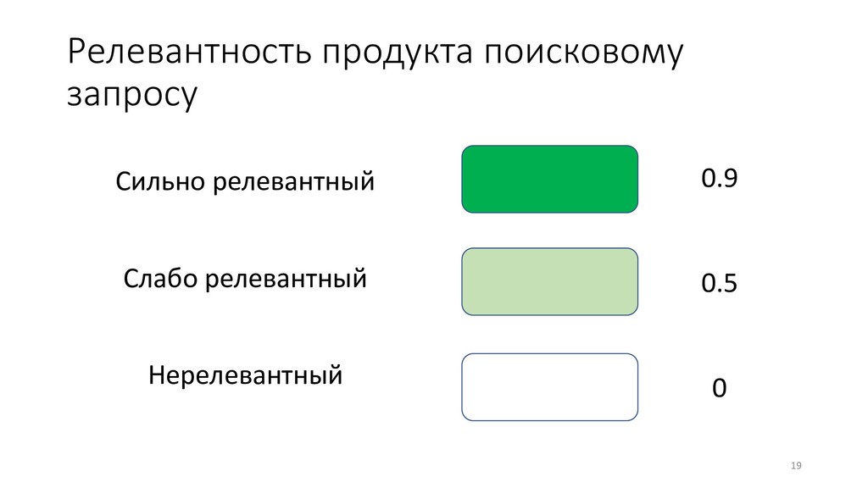Click "релевантный" after the word "Сильно"
This screenshot has height=488, width=868.
[x=294, y=183]
